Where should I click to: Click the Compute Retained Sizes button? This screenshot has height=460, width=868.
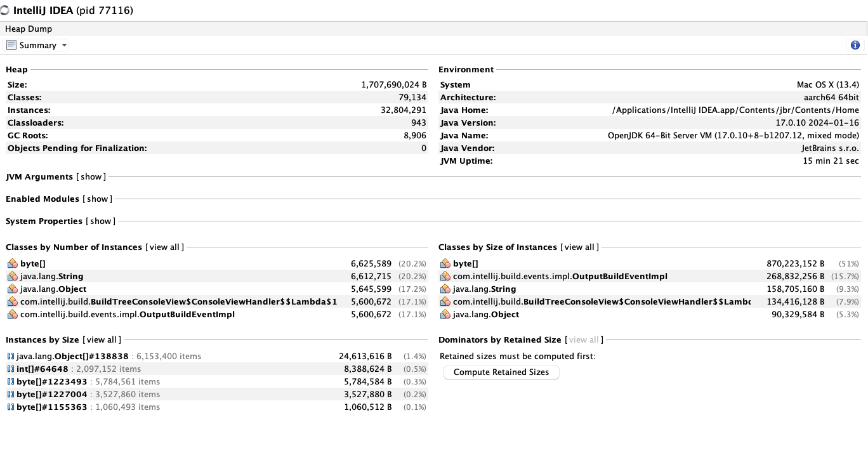(501, 372)
